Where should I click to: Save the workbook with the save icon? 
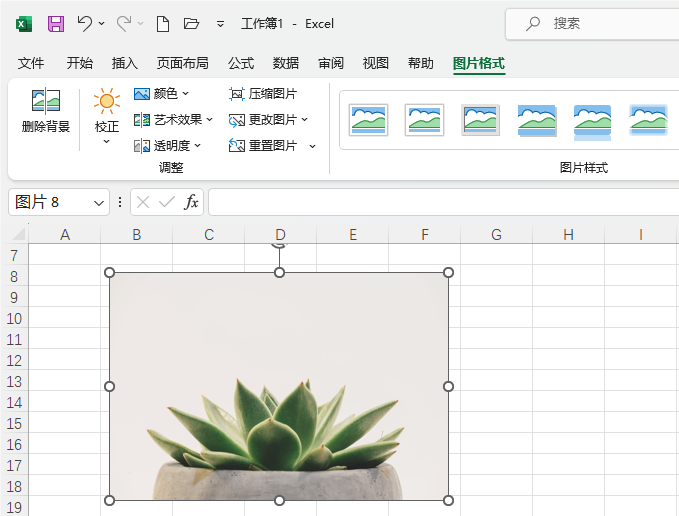coord(56,24)
